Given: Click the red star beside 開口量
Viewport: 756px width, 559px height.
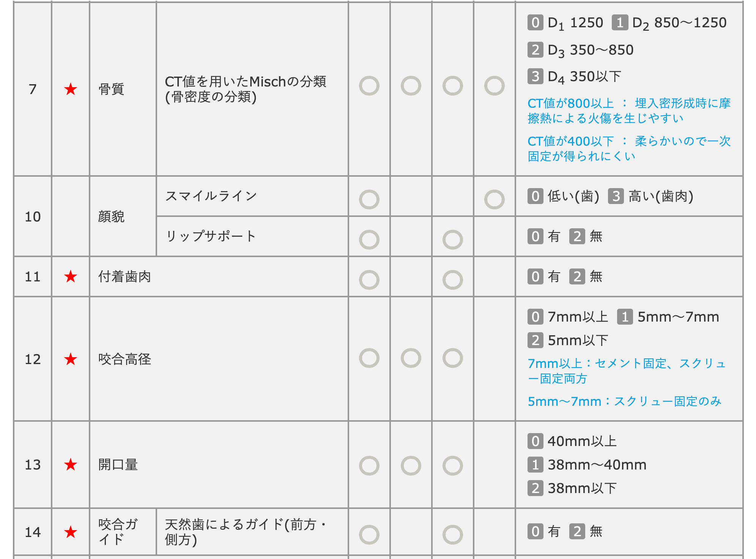Looking at the screenshot, I should pos(71,465).
